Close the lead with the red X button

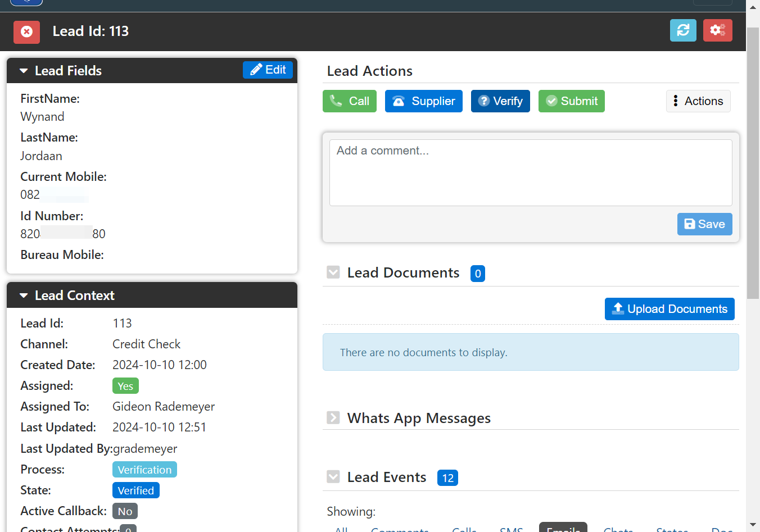click(x=26, y=31)
